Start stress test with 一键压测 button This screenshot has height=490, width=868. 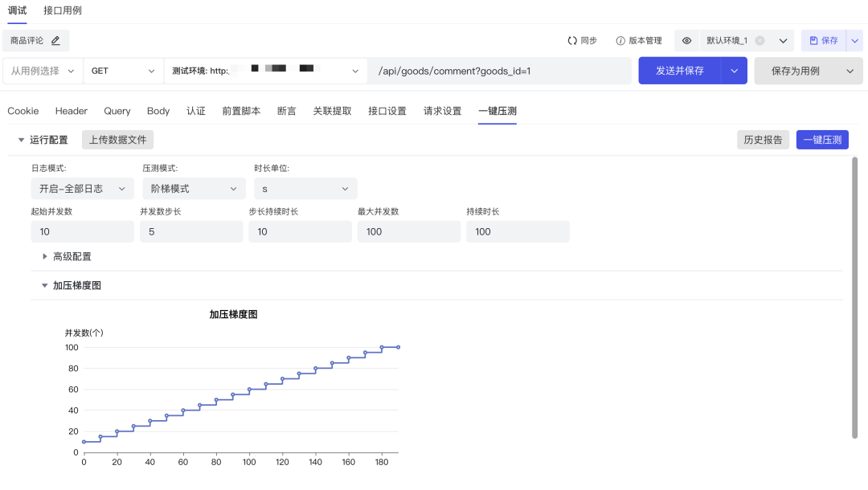[821, 139]
